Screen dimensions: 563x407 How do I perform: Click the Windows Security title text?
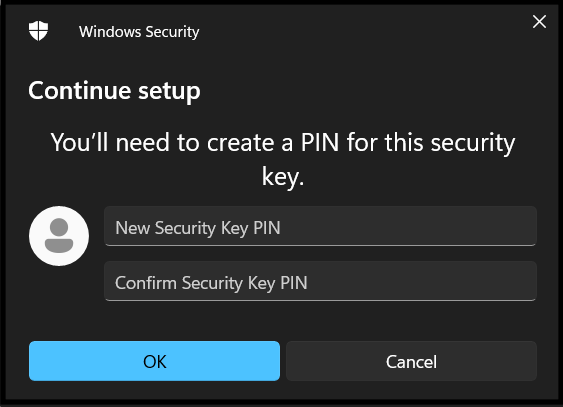tap(139, 32)
